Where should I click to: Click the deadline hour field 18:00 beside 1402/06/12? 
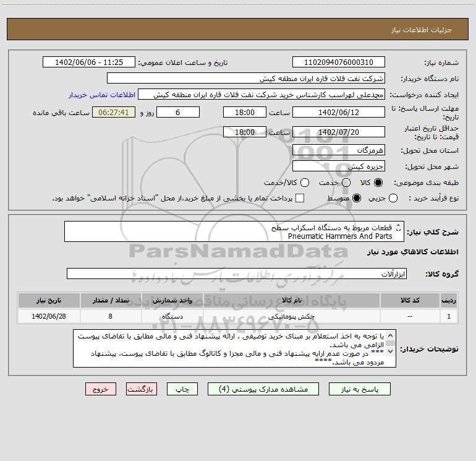click(x=245, y=112)
